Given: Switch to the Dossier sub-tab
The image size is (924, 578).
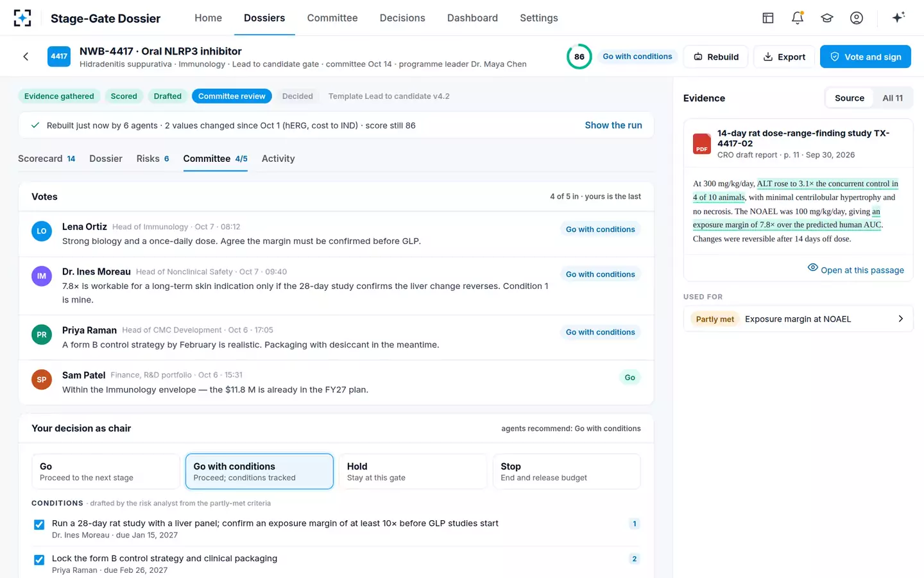Looking at the screenshot, I should [x=106, y=159].
